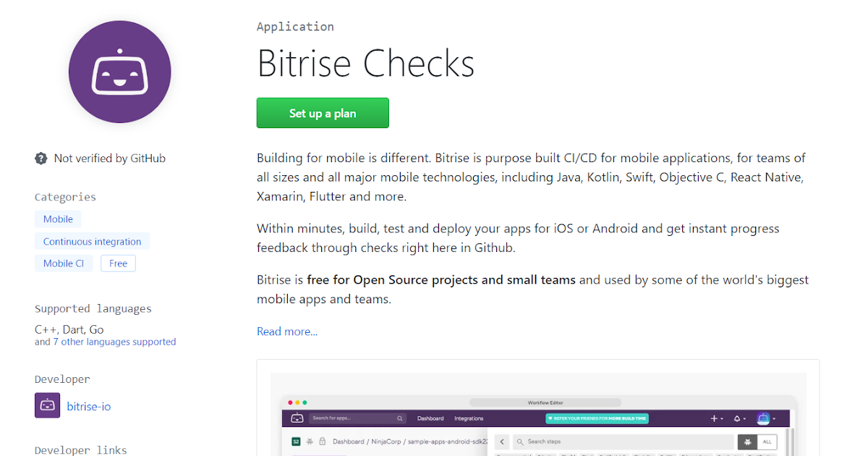Click the padlock icon beside the breadcrumb

pos(322,441)
